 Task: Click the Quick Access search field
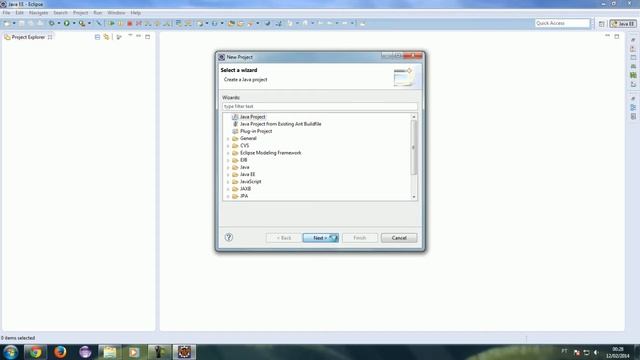(x=562, y=23)
